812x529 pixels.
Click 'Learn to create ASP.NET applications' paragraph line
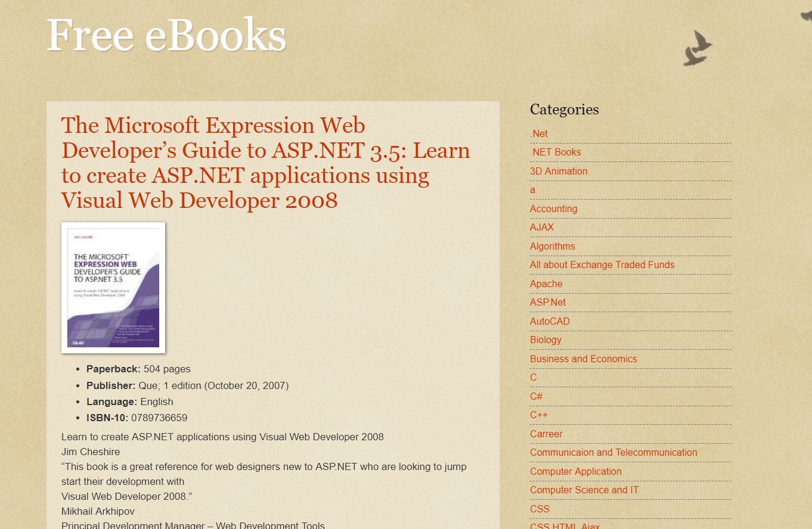tap(222, 437)
